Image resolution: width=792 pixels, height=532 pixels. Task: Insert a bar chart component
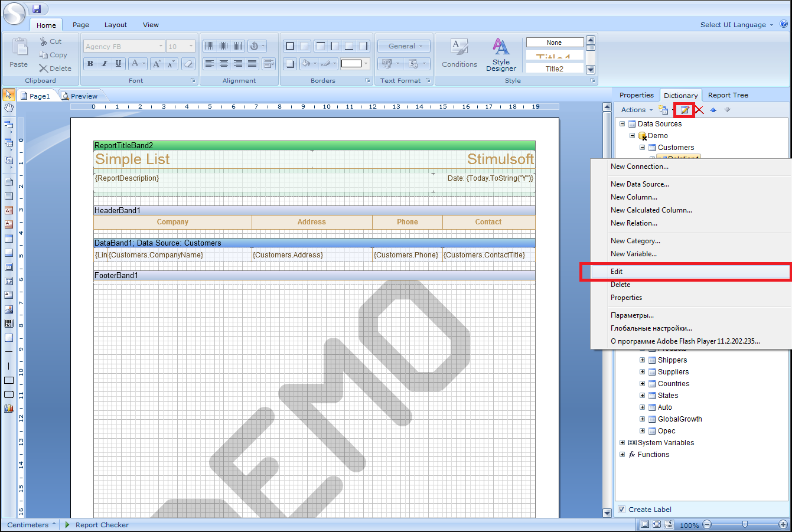pos(9,408)
